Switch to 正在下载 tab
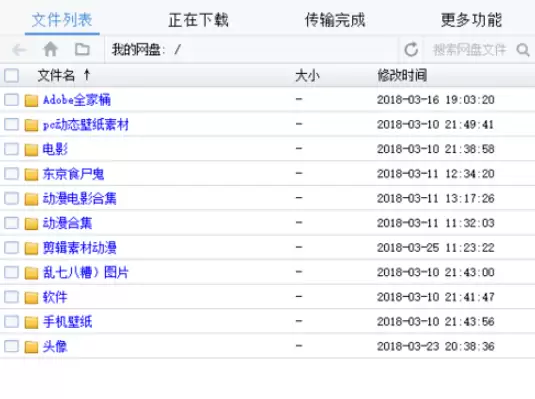The image size is (535, 399). click(x=198, y=20)
